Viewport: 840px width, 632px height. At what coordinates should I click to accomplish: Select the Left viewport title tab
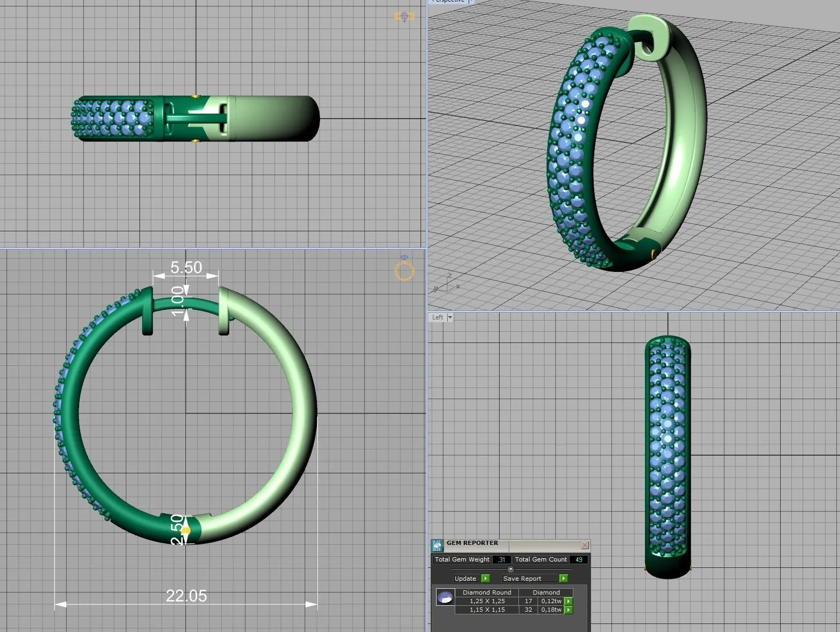point(438,317)
